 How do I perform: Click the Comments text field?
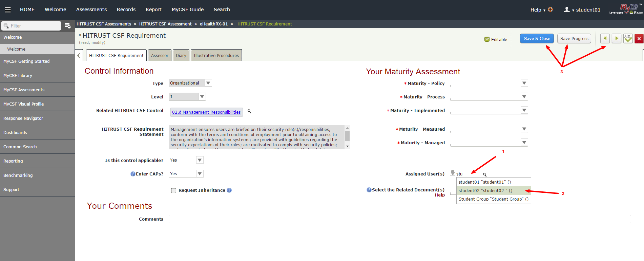(400, 219)
